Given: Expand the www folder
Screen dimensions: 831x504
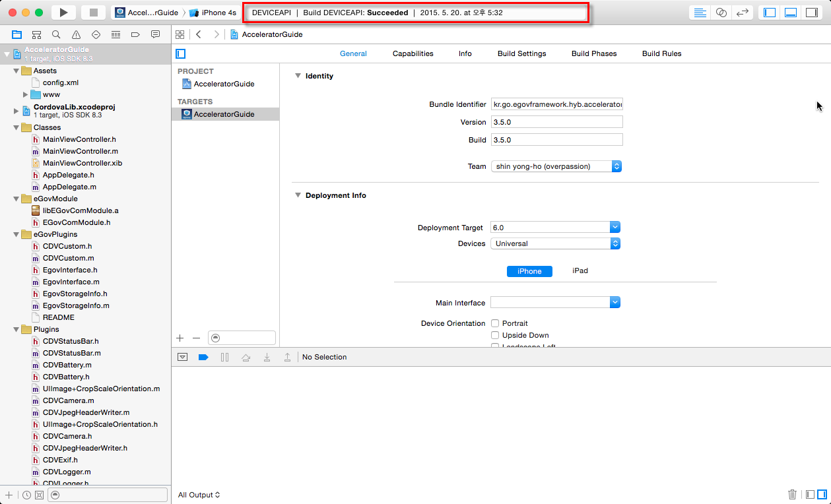Looking at the screenshot, I should [x=26, y=94].
